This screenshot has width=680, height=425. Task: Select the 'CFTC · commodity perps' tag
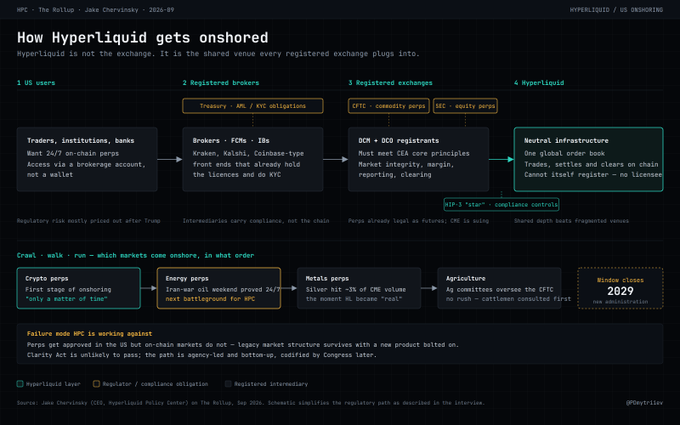(389, 106)
